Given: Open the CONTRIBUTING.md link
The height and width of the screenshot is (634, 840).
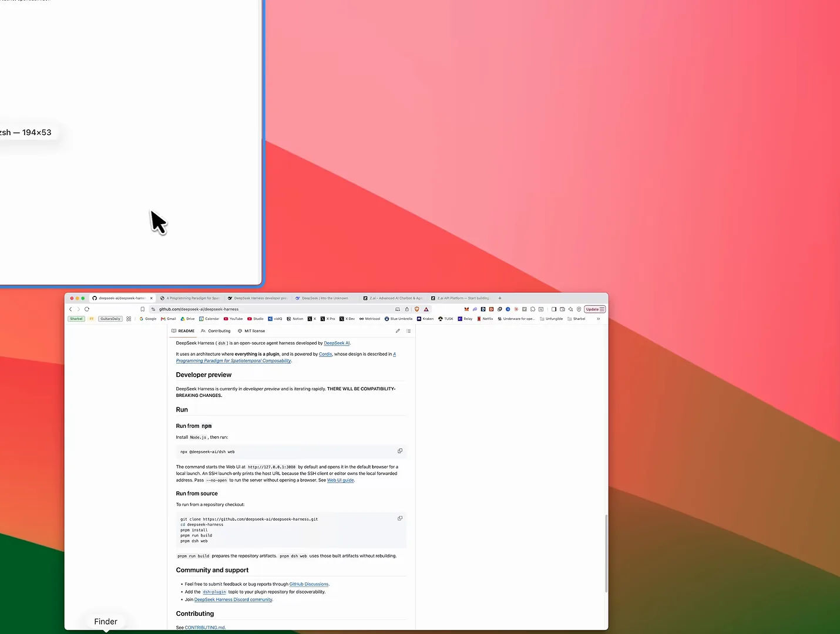Looking at the screenshot, I should (205, 628).
